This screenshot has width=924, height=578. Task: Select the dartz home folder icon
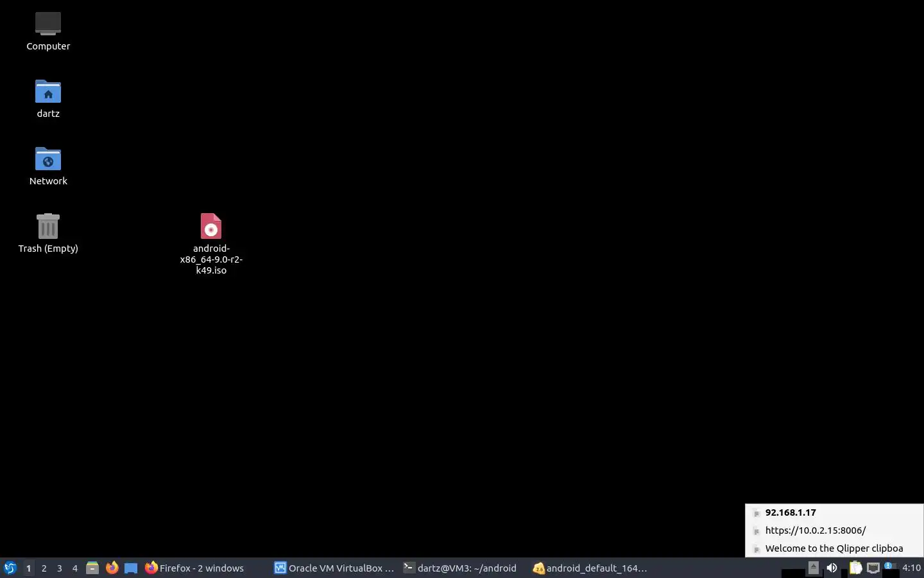click(x=48, y=98)
